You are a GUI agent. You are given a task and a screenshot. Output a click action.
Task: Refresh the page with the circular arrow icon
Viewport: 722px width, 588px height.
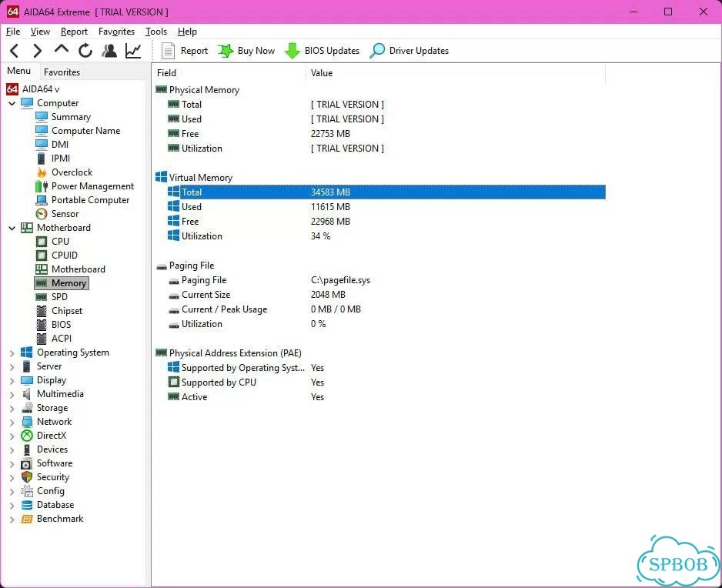[85, 51]
